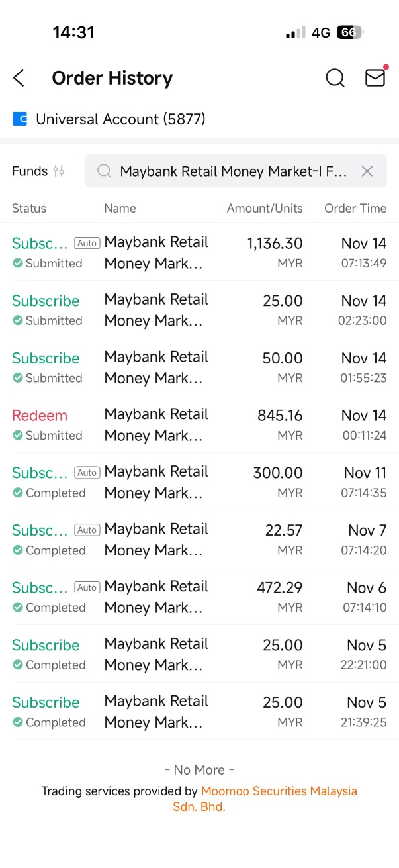Tap the Amount/Units column header
This screenshot has height=868, width=399.
(265, 208)
